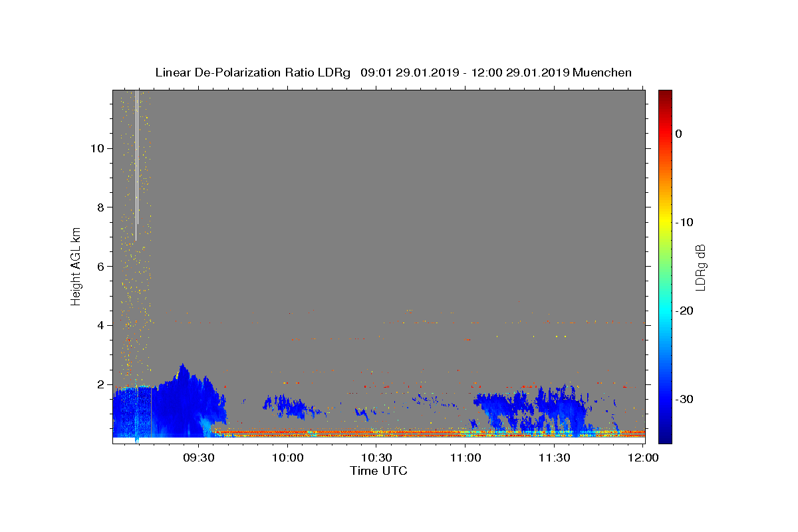This screenshot has width=798, height=532.
Task: Click the colorbar tick label -10
Action: coord(685,222)
